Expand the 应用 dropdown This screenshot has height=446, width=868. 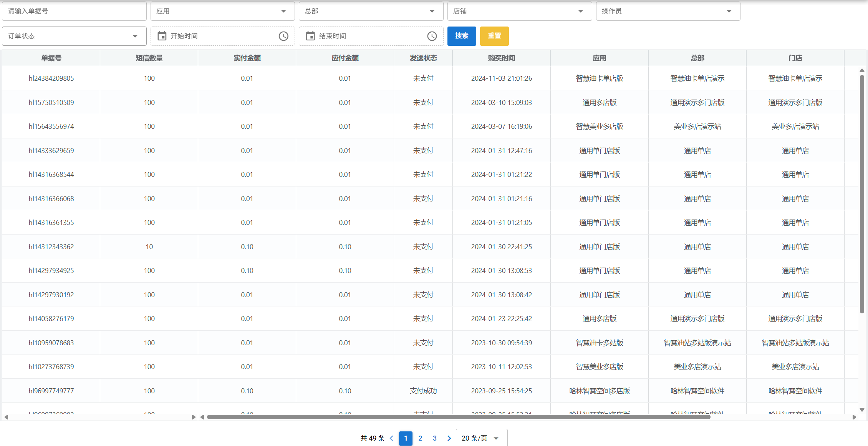tap(222, 11)
